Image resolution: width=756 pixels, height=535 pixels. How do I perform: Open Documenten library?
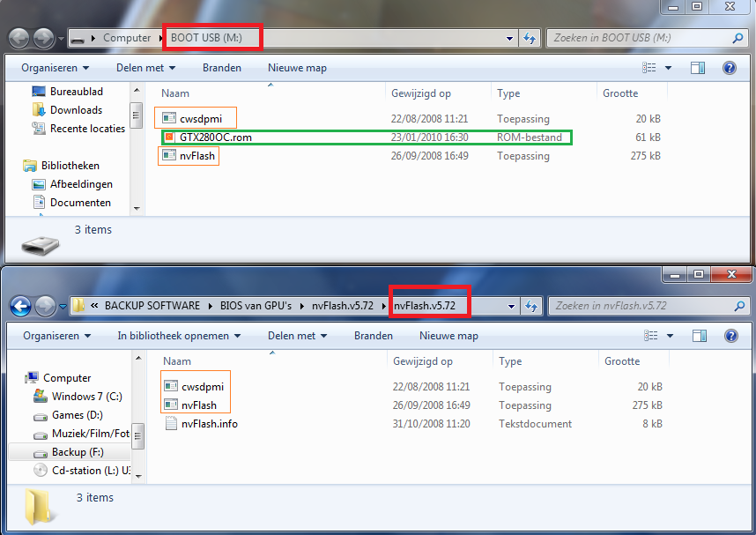(x=71, y=203)
